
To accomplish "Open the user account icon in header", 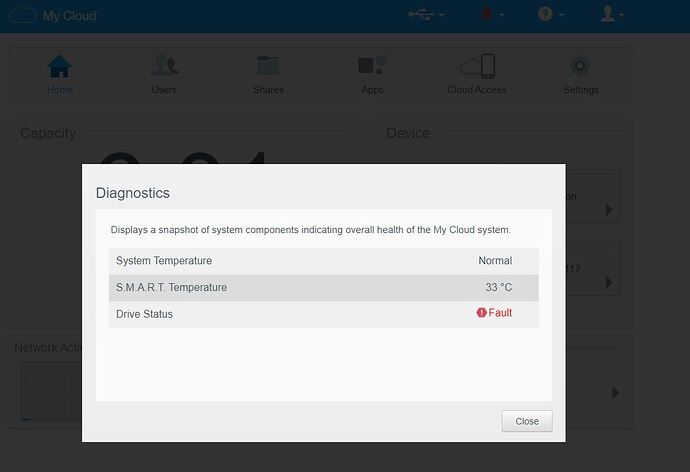I will click(x=608, y=14).
